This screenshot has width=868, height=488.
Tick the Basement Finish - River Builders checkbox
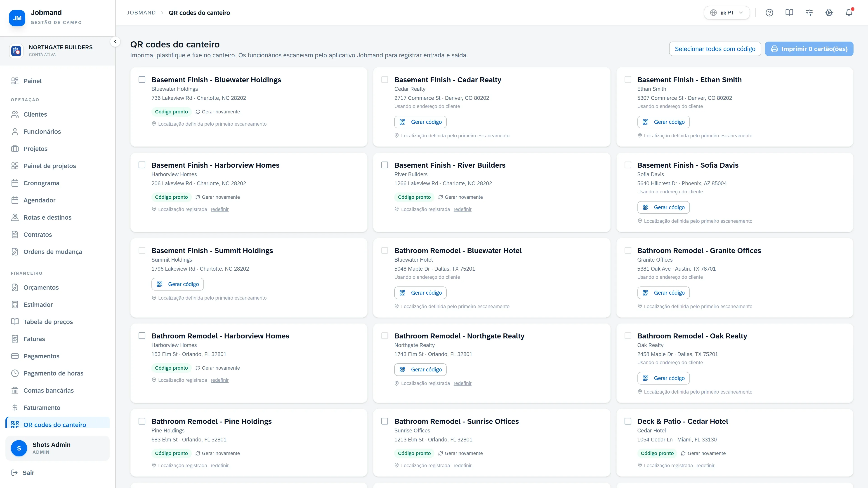(385, 165)
